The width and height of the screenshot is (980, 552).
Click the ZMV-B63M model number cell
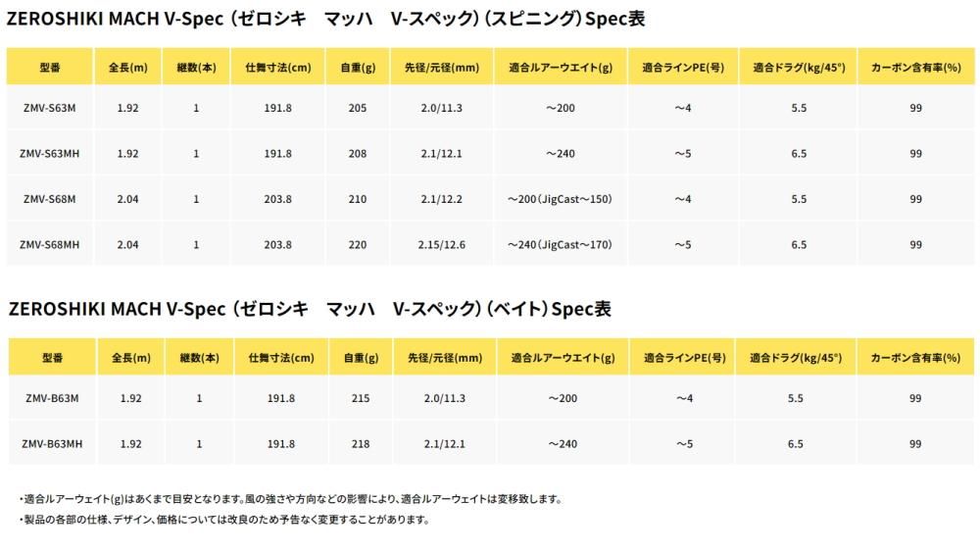click(51, 398)
